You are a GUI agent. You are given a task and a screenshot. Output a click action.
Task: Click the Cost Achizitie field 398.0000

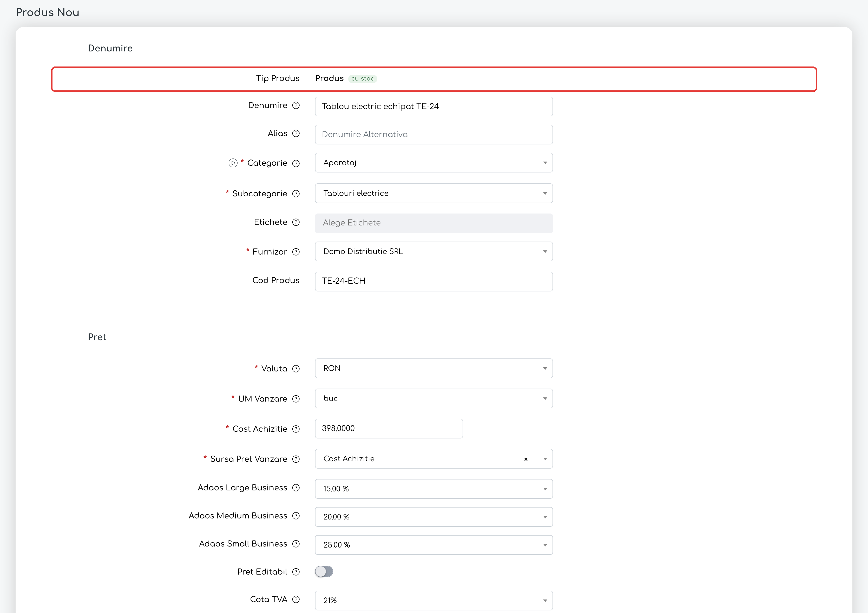[x=389, y=429]
